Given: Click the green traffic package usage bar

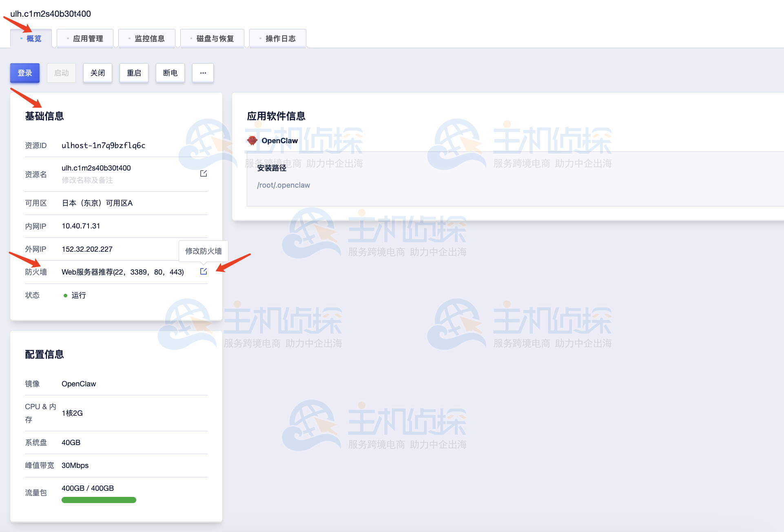Looking at the screenshot, I should coord(99,500).
